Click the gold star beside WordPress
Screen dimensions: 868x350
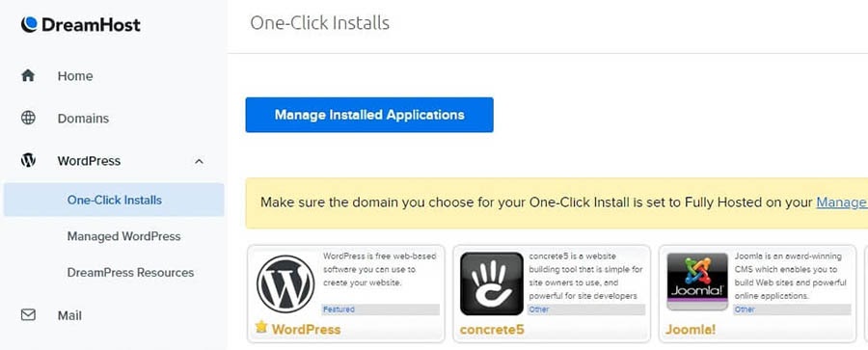[261, 327]
